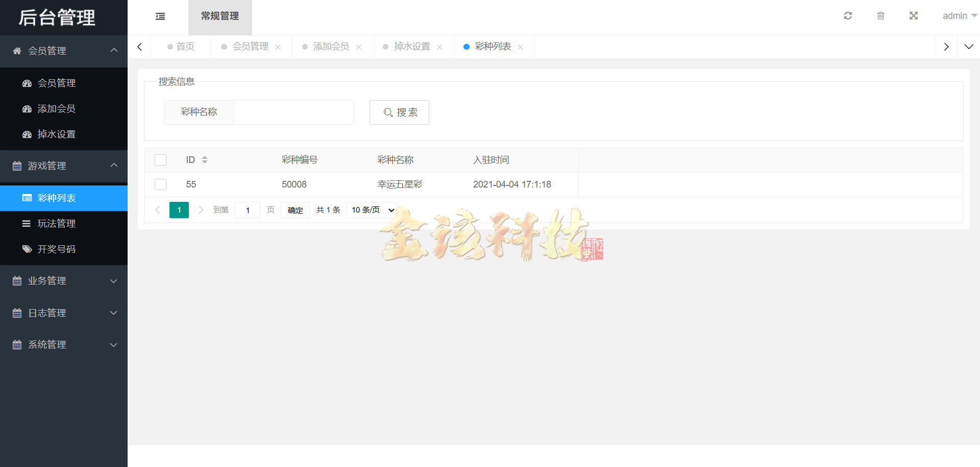Collapse the sidebar with the menu icon
The height and width of the screenshot is (467, 980).
(160, 16)
